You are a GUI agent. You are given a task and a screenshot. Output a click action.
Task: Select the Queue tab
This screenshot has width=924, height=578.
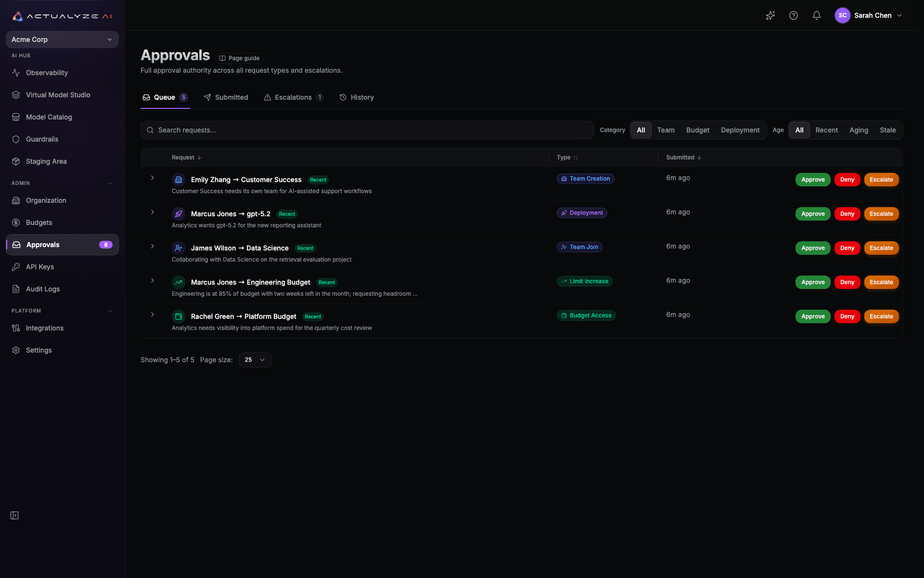165,97
